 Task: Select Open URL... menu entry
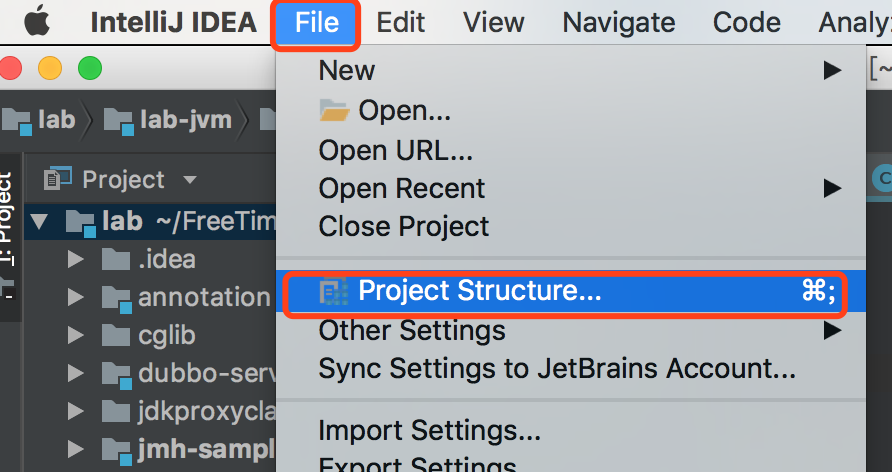[x=395, y=150]
